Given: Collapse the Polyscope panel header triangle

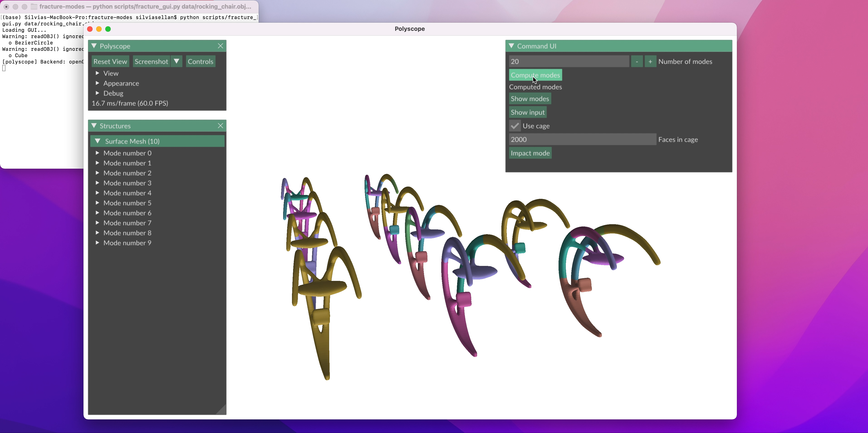Looking at the screenshot, I should [x=94, y=46].
